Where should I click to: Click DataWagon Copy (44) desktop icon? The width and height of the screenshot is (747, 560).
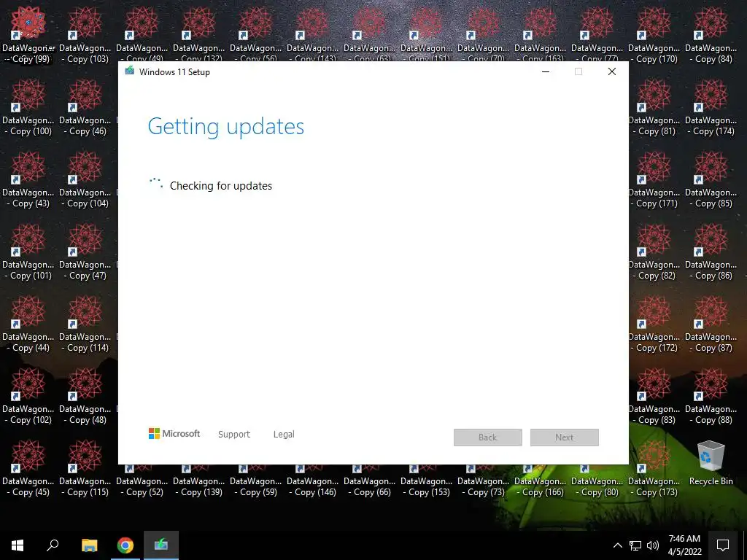coord(28,324)
